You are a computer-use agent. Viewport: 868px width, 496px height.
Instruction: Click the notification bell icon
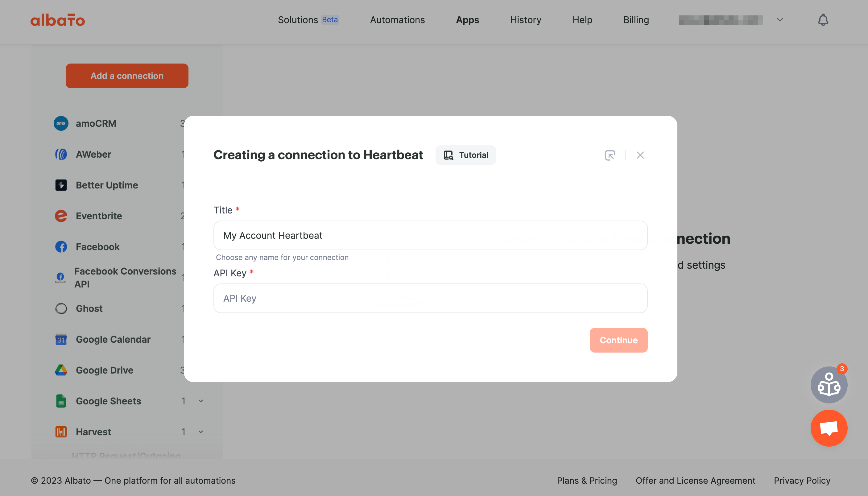click(823, 20)
